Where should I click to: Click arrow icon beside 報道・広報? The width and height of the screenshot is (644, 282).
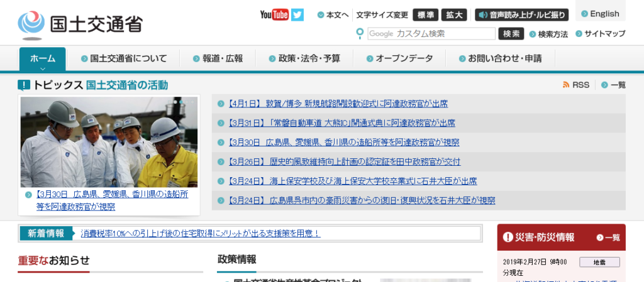pos(196,58)
